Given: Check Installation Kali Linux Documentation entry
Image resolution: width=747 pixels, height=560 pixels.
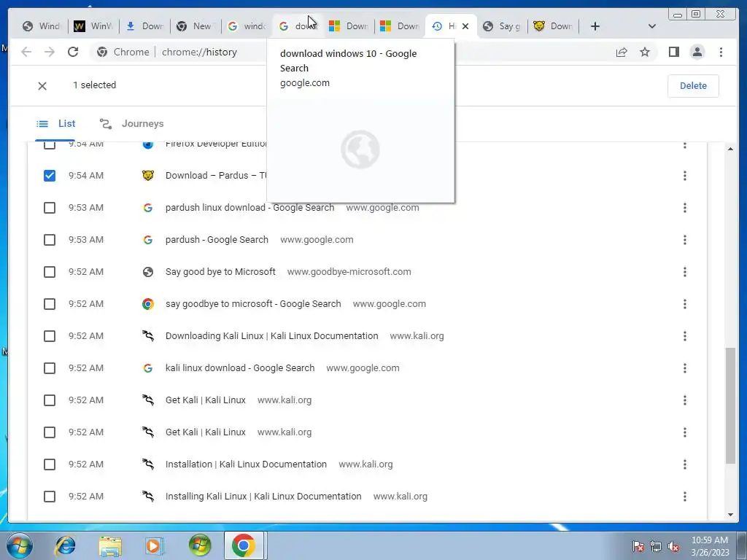Looking at the screenshot, I should coord(50,464).
